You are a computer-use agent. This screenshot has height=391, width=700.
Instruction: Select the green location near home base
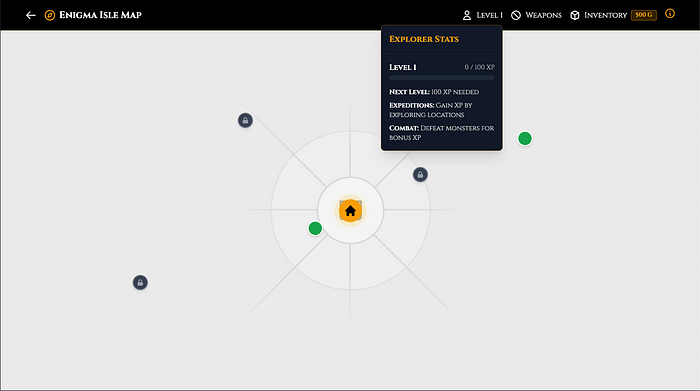click(315, 228)
